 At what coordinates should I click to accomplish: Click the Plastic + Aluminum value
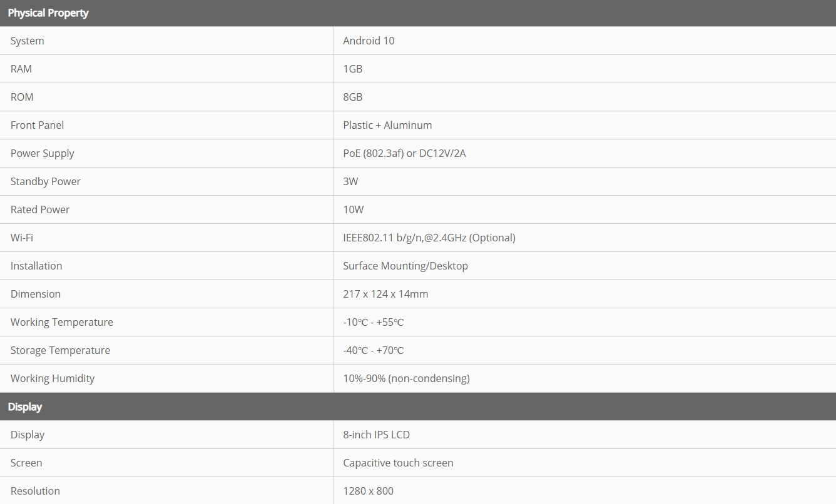pos(387,125)
